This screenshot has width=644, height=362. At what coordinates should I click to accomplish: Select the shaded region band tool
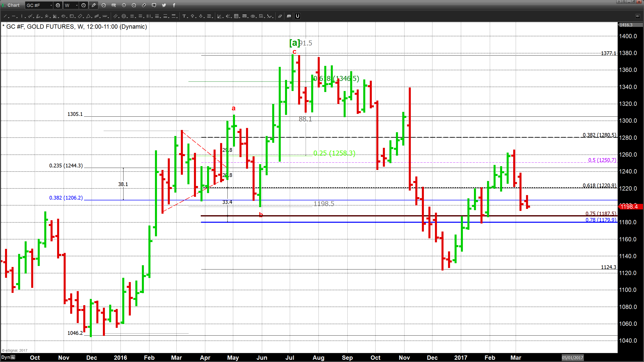[x=209, y=16]
